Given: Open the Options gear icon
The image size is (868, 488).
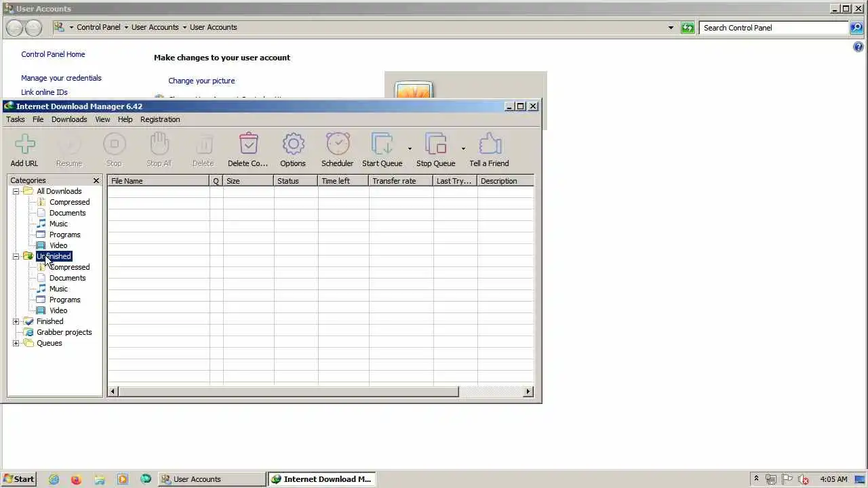Looking at the screenshot, I should click(x=293, y=144).
